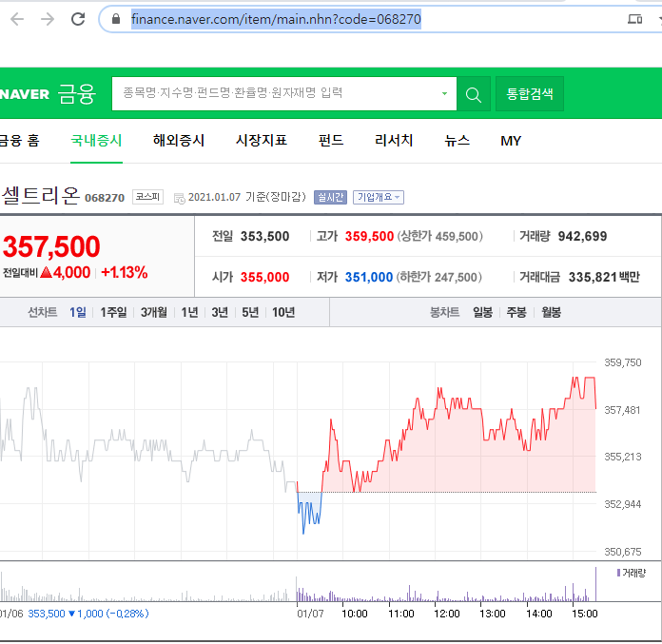This screenshot has width=662, height=644.
Task: Click the clock icon beside the date
Action: point(180,198)
